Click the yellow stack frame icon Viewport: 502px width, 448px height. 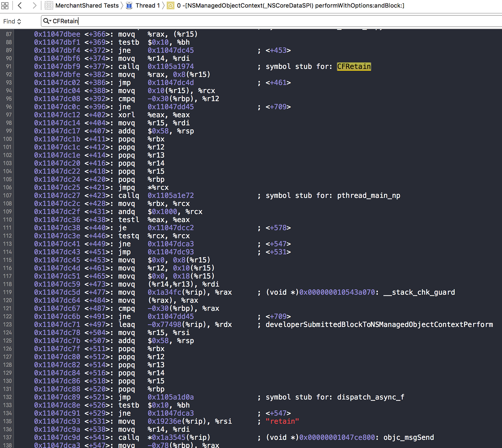coord(170,5)
